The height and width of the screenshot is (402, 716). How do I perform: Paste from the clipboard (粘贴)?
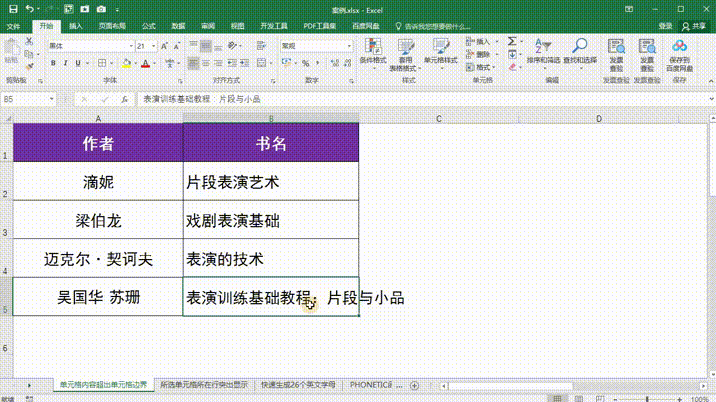pos(11,51)
